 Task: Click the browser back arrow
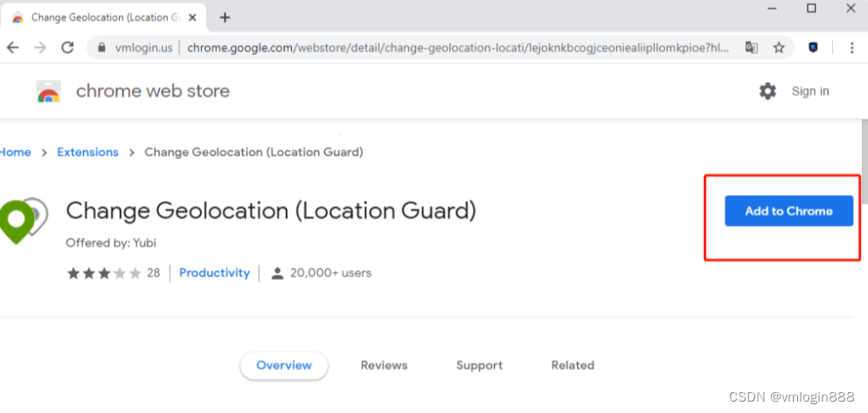[x=12, y=47]
